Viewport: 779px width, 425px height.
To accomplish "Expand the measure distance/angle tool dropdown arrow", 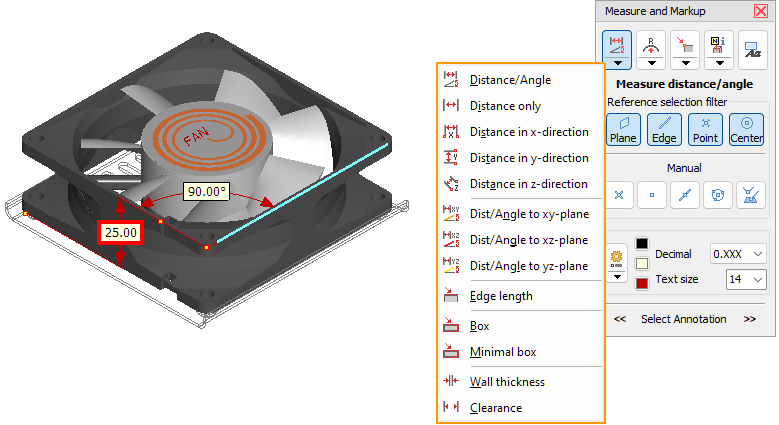I will (x=619, y=62).
